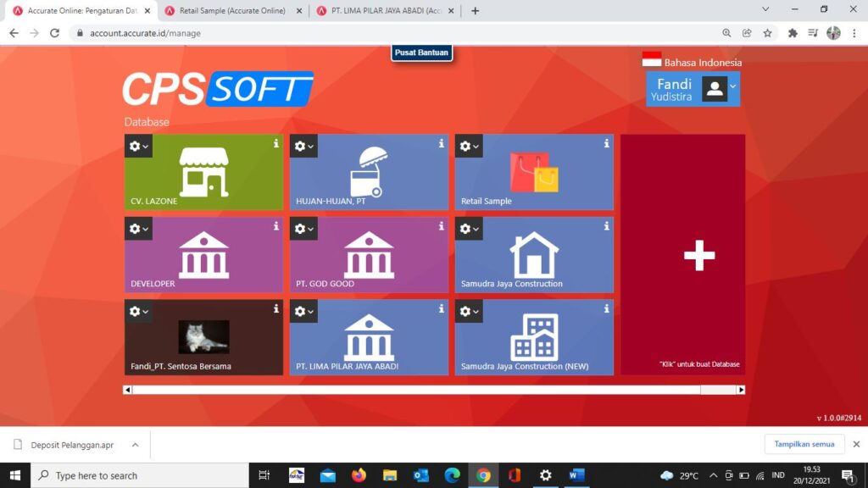
Task: Click the CPSSOFT logo
Action: coord(218,88)
